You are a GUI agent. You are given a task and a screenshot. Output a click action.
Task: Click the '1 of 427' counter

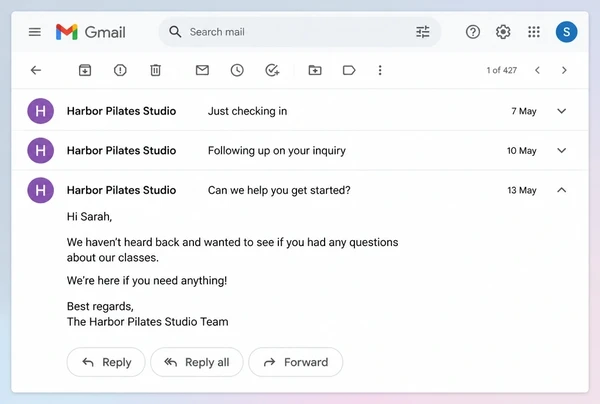click(502, 70)
